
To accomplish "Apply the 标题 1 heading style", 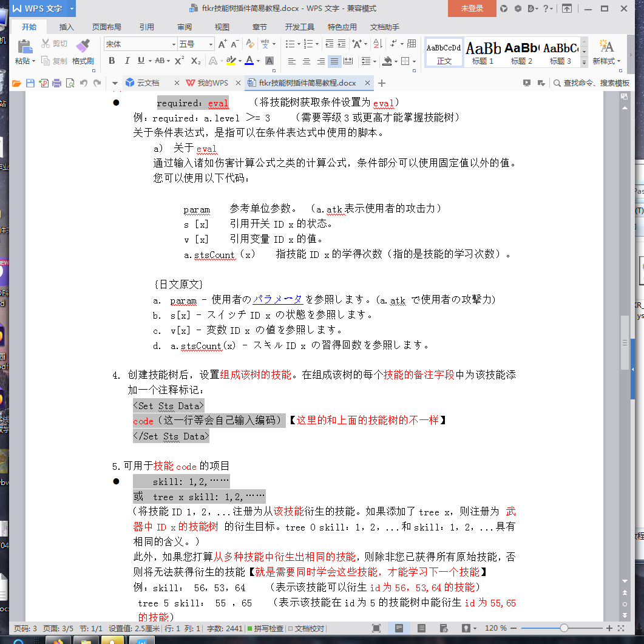I will (483, 53).
